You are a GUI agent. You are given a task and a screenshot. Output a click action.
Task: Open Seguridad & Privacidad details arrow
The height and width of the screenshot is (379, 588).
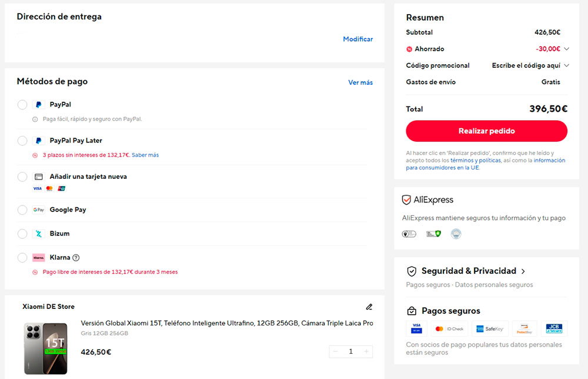coord(523,271)
